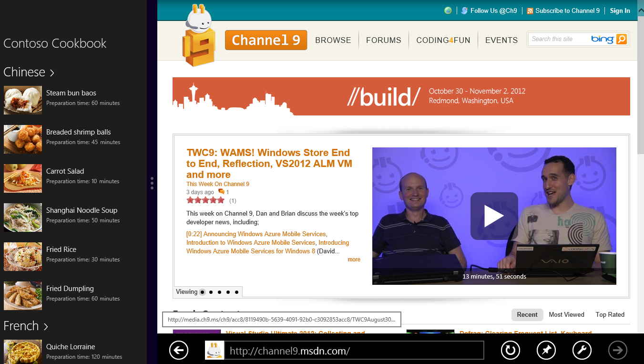Open the TWC9 WAMS article title
This screenshot has width=644, height=364.
click(x=269, y=164)
